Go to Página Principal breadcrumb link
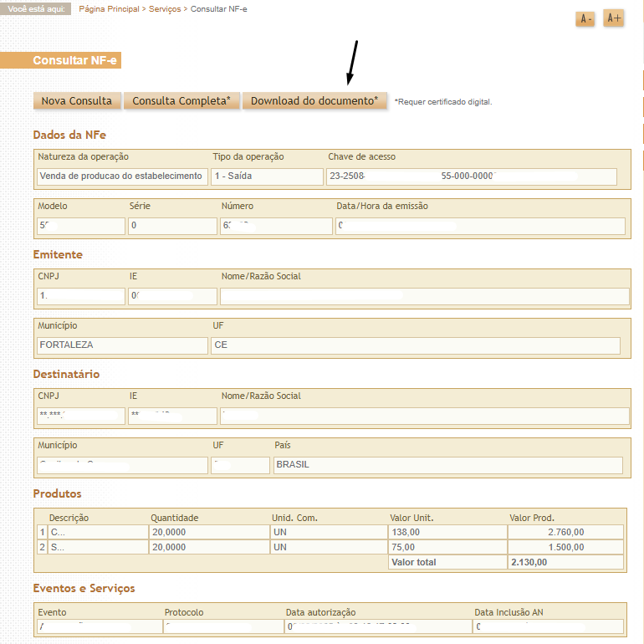 107,8
